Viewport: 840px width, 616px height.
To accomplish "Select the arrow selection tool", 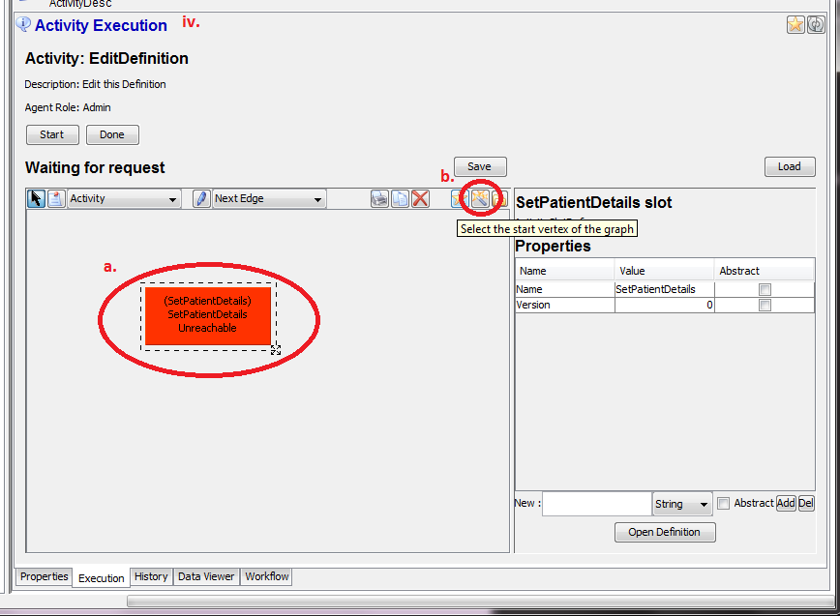I will coord(36,198).
